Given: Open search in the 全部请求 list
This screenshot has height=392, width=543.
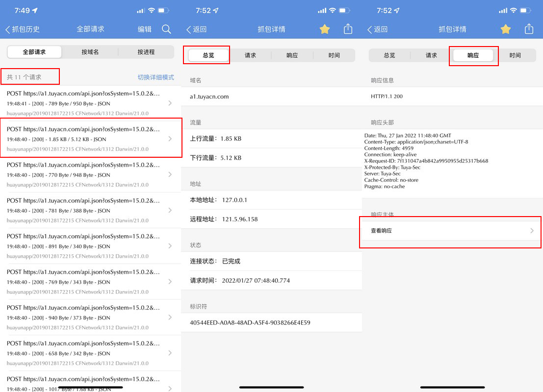Looking at the screenshot, I should tap(166, 29).
